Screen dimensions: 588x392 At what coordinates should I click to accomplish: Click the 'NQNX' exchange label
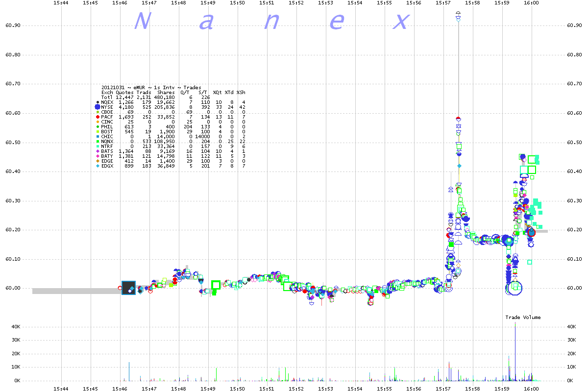[107, 141]
